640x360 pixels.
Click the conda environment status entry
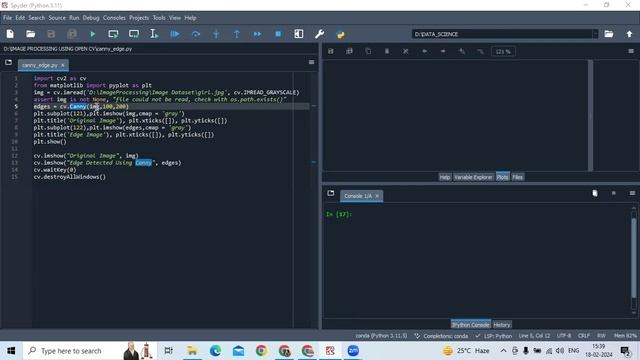click(381, 336)
